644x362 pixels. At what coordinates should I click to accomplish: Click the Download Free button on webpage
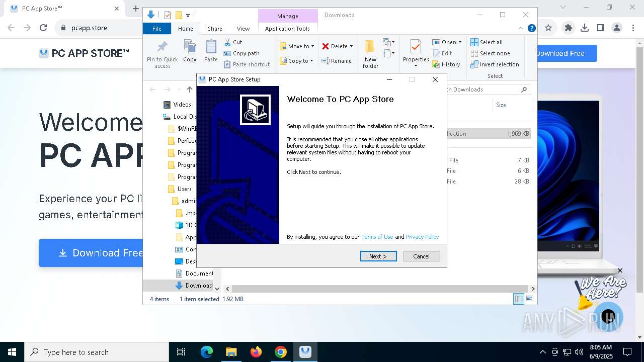click(x=91, y=253)
